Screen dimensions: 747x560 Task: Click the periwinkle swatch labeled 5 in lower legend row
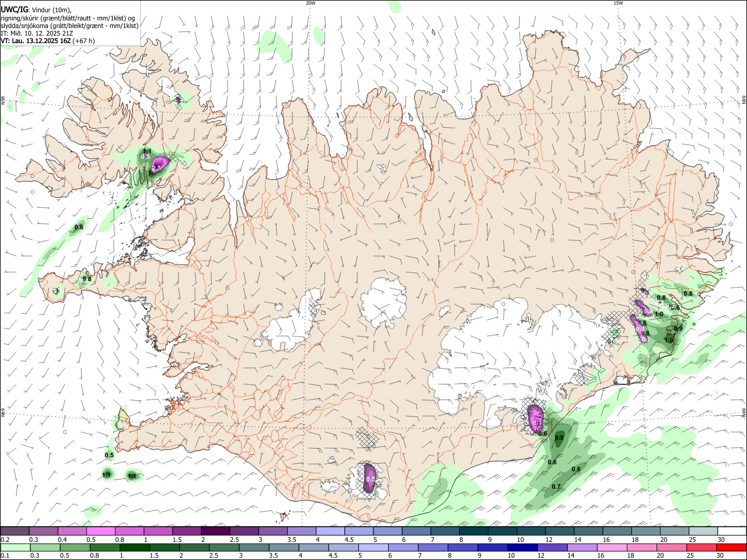click(372, 547)
